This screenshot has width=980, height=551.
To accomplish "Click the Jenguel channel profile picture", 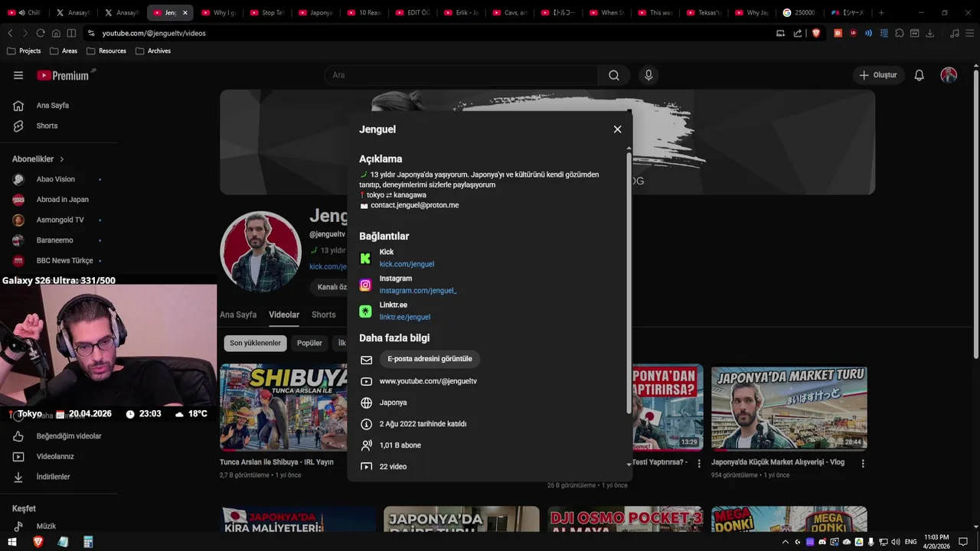I will (x=260, y=252).
